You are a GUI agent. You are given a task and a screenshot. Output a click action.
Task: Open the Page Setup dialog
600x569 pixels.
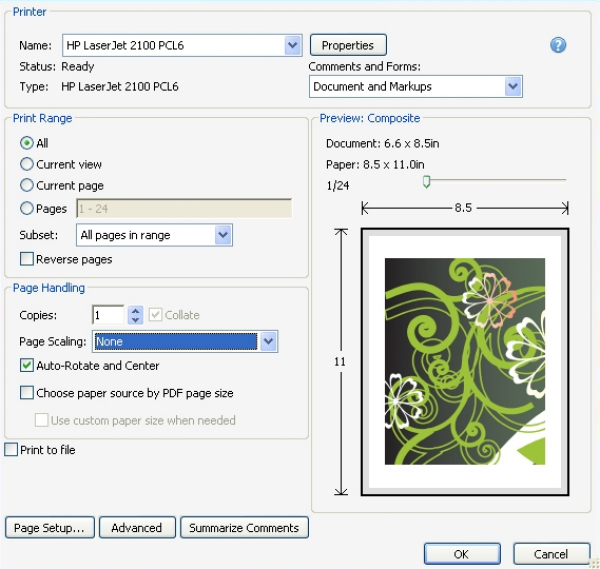point(50,528)
